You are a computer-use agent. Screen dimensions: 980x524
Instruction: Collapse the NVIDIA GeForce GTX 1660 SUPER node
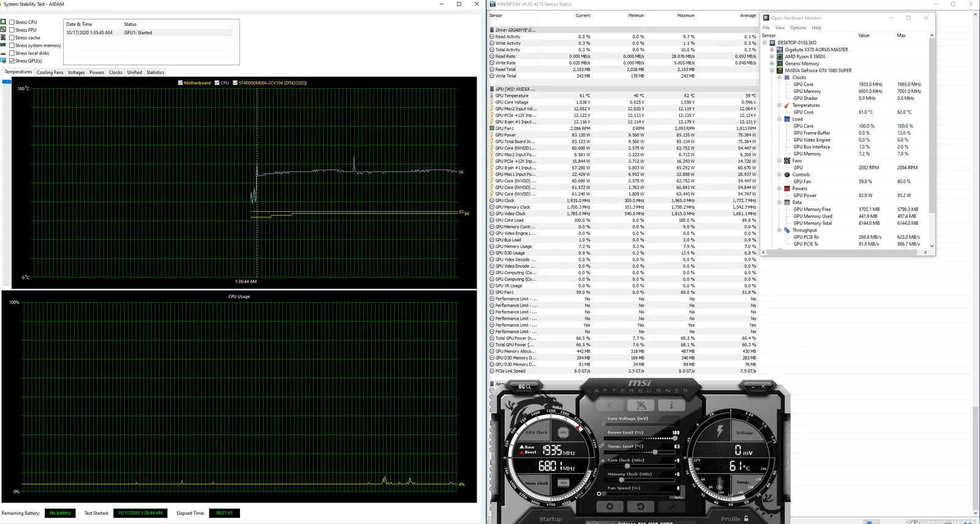772,70
